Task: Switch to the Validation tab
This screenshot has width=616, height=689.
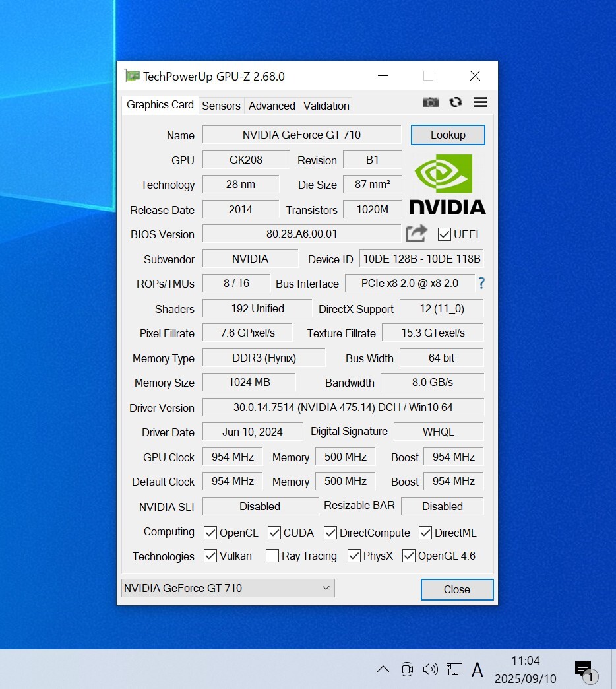Action: point(326,106)
